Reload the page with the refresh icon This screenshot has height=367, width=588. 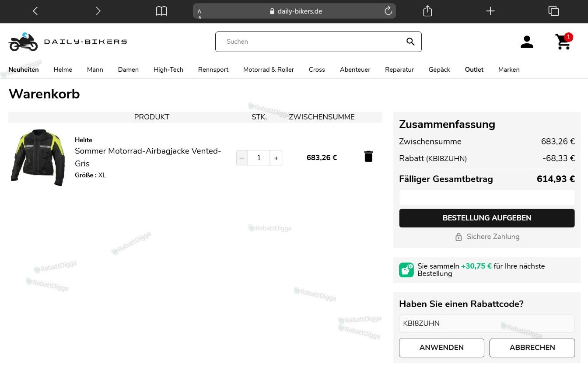click(x=388, y=11)
